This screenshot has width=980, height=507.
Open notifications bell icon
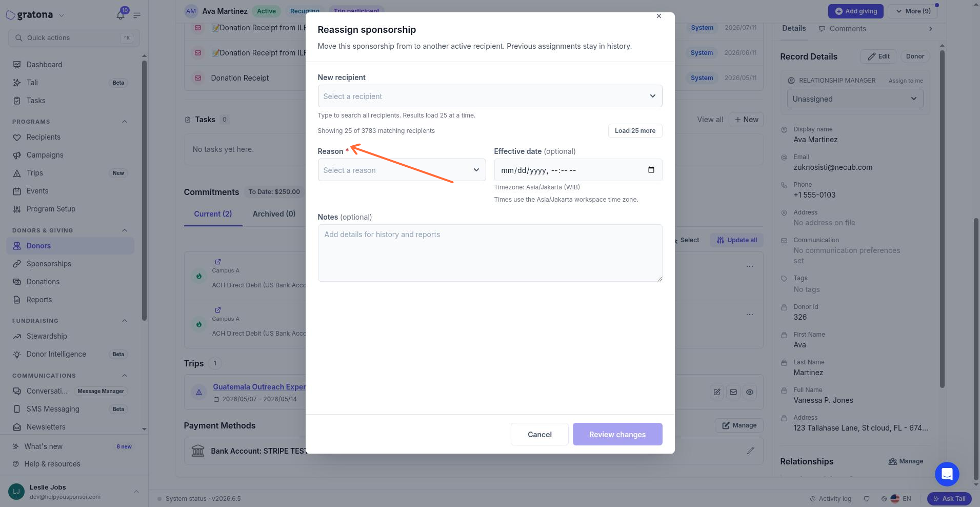point(121,15)
